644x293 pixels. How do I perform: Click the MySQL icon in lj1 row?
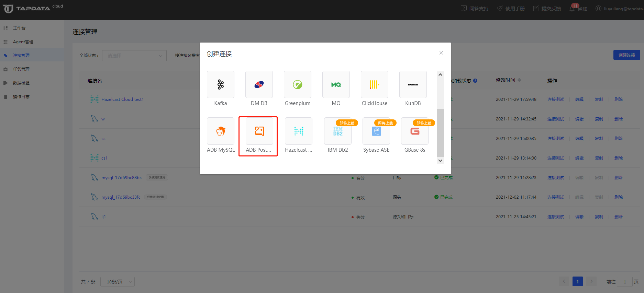[x=95, y=216]
